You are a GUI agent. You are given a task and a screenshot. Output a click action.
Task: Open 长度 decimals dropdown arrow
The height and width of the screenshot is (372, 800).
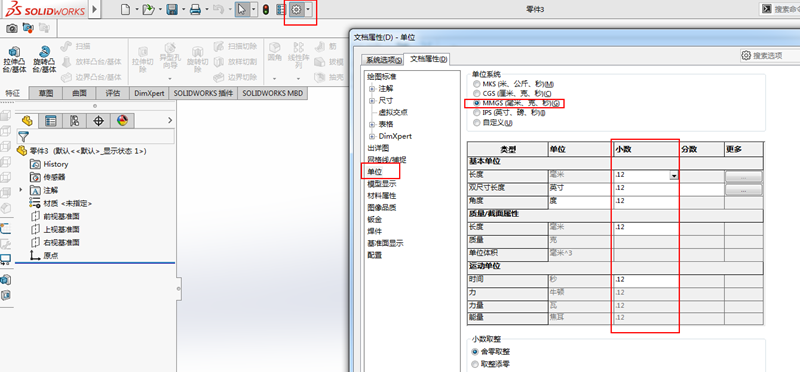click(x=674, y=176)
